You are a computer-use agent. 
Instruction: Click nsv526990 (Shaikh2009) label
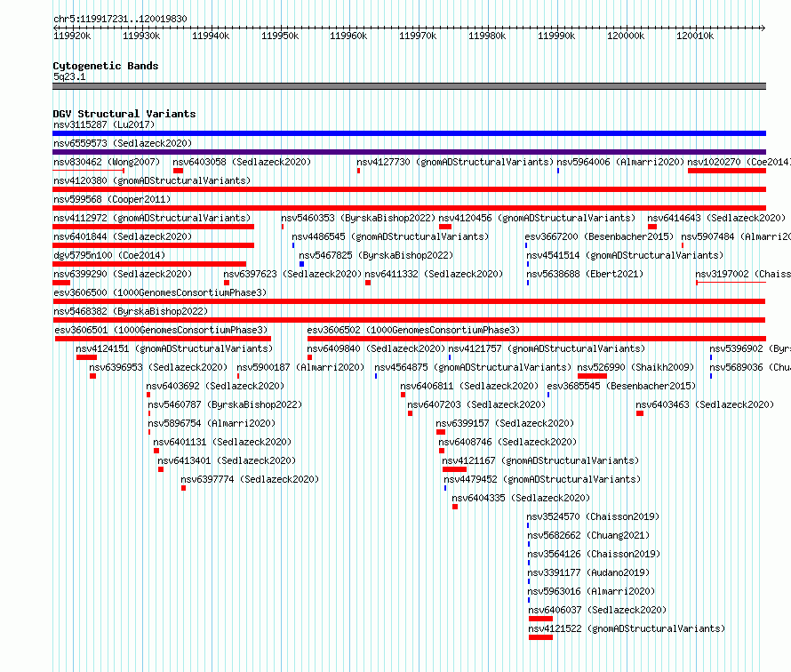coord(635,367)
